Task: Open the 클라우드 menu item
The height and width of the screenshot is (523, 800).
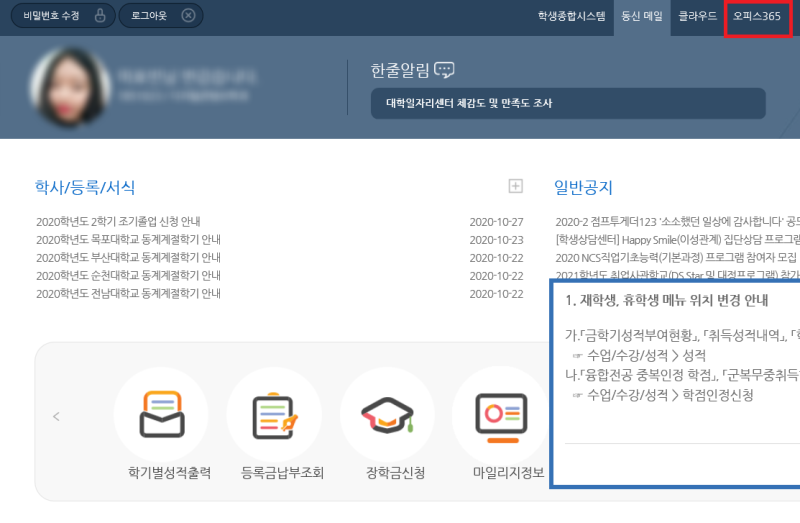Action: click(697, 16)
